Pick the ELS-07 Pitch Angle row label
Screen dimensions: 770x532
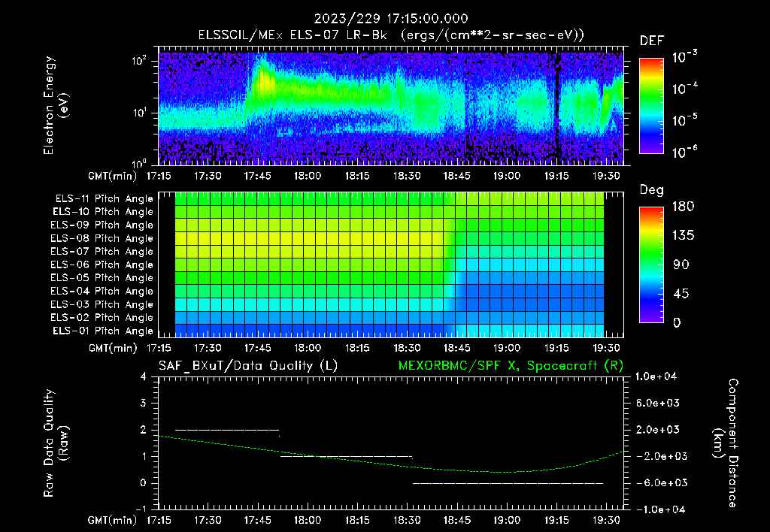click(x=102, y=252)
